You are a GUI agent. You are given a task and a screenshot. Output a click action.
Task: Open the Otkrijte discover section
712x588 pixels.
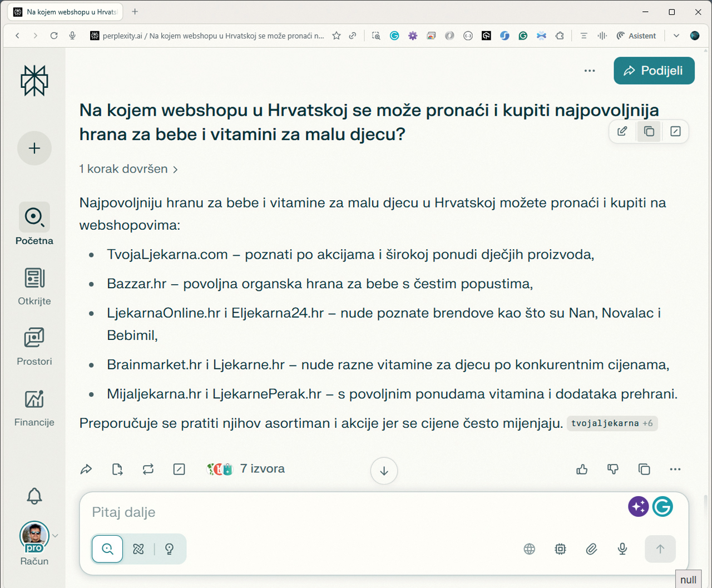coord(34,281)
